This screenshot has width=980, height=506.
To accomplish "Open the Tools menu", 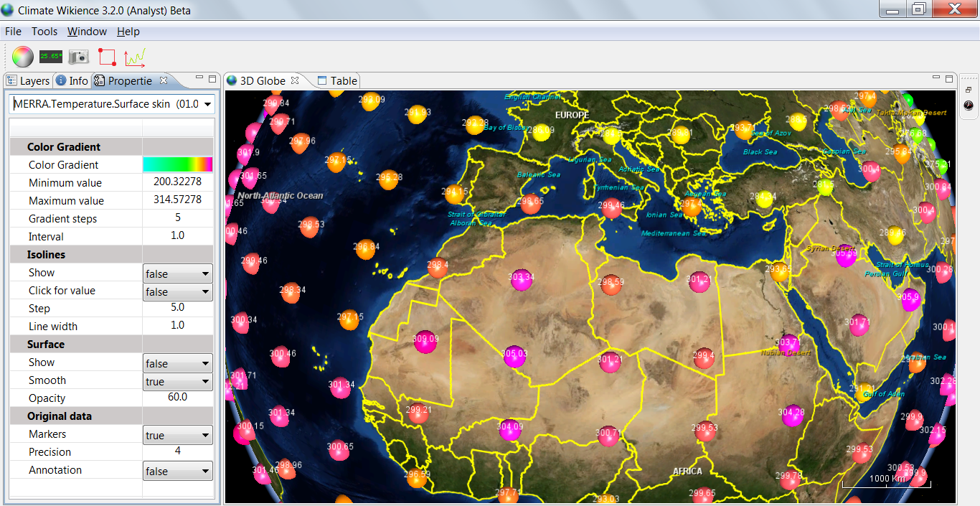I will (44, 32).
